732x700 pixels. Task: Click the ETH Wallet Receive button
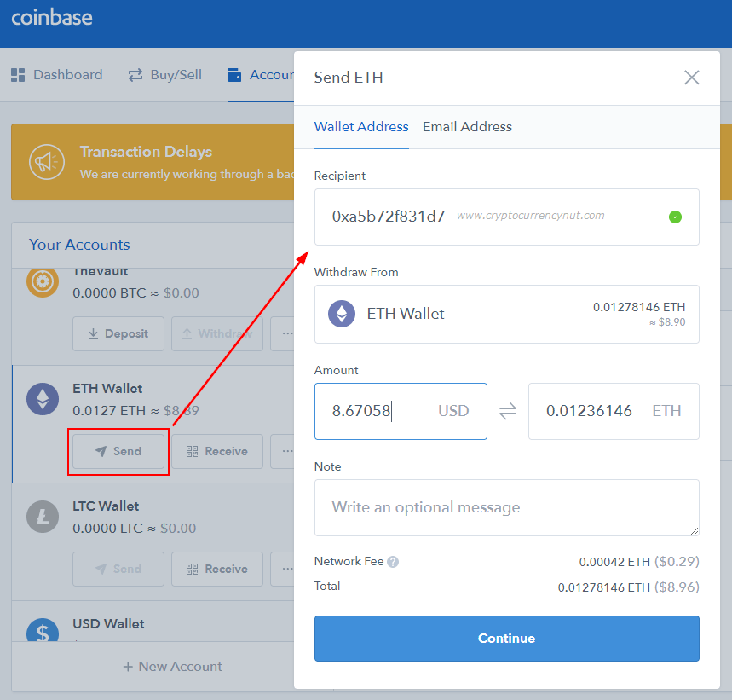[x=217, y=451]
